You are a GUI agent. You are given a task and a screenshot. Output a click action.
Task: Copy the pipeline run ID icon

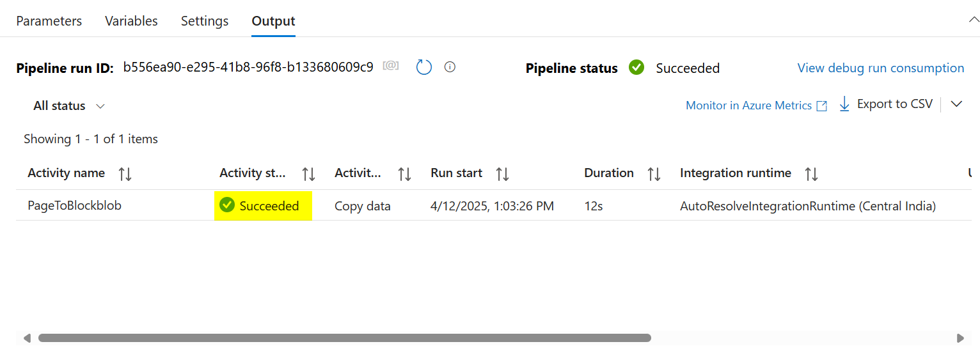tap(390, 66)
